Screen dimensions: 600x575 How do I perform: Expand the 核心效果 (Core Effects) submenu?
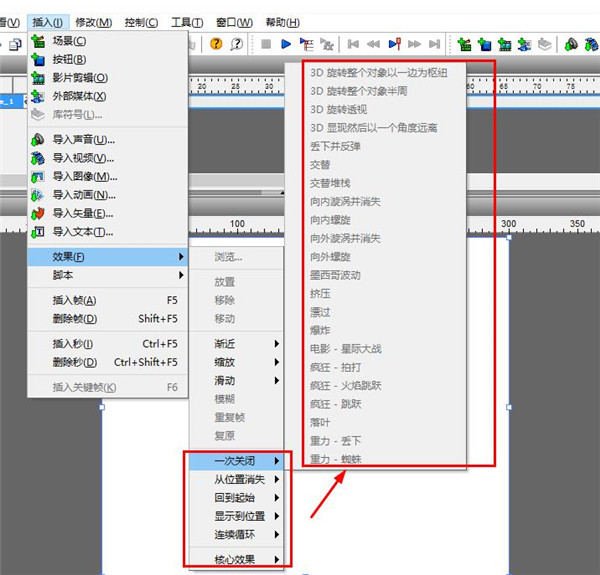click(x=236, y=559)
